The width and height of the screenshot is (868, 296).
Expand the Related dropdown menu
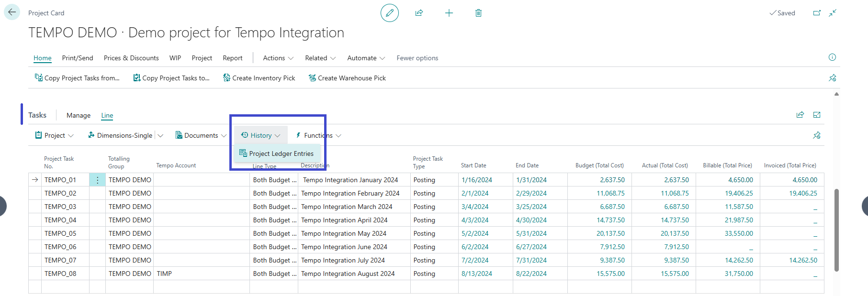pyautogui.click(x=320, y=58)
